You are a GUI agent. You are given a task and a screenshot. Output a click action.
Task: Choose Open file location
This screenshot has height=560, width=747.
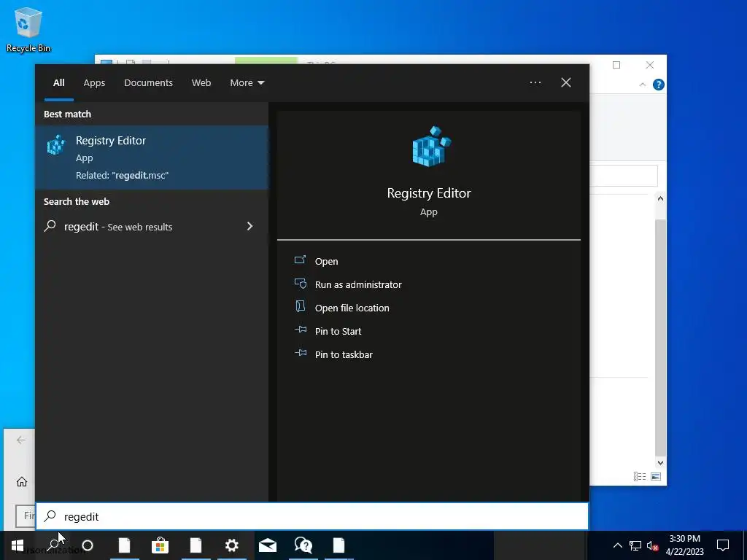tap(352, 308)
